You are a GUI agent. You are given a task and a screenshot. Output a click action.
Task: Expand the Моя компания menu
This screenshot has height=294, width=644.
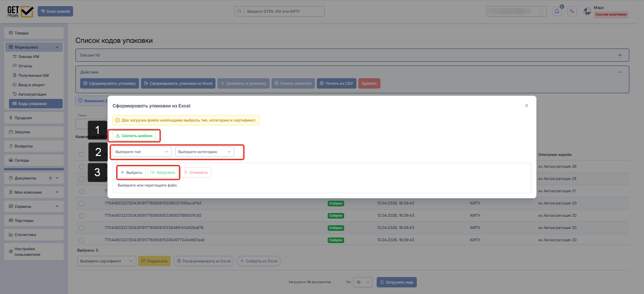[34, 192]
